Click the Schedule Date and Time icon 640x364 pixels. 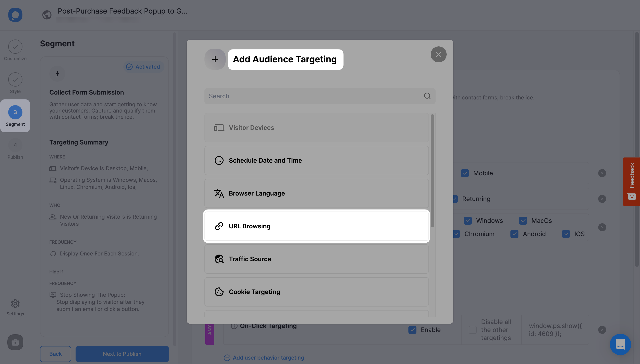pyautogui.click(x=218, y=160)
